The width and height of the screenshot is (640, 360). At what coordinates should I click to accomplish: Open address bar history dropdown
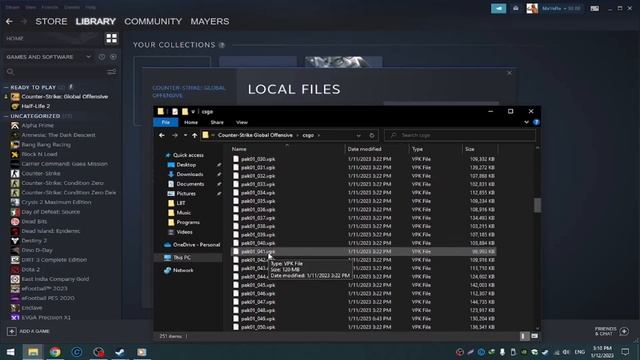pyautogui.click(x=358, y=135)
